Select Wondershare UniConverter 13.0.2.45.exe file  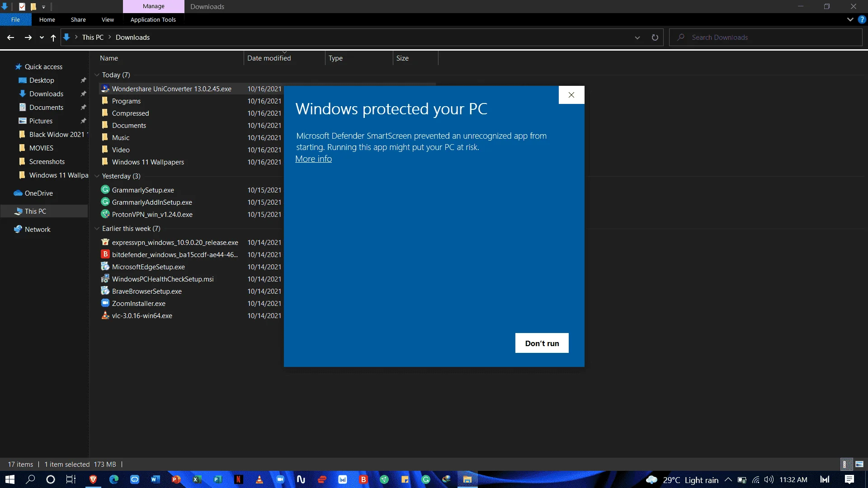tap(171, 89)
